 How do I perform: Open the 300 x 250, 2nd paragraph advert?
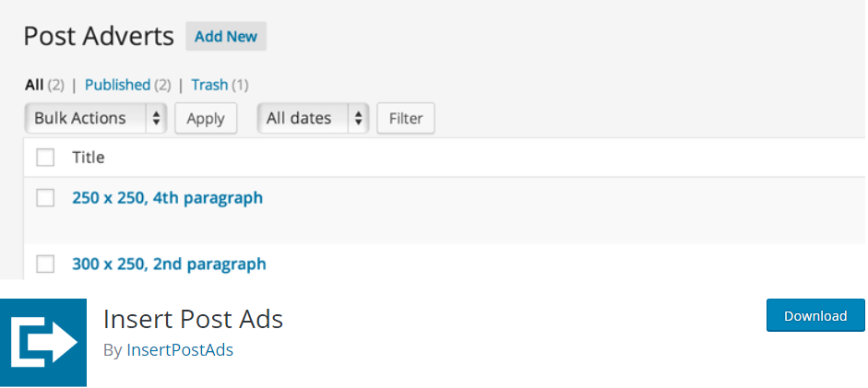tap(169, 265)
